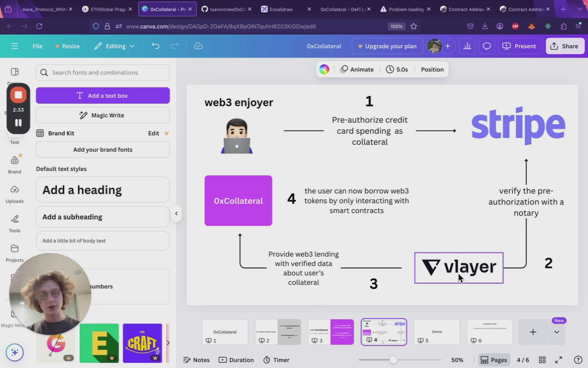Viewport: 588px width, 368px height.
Task: Click the Redo arrow icon
Action: coord(175,46)
